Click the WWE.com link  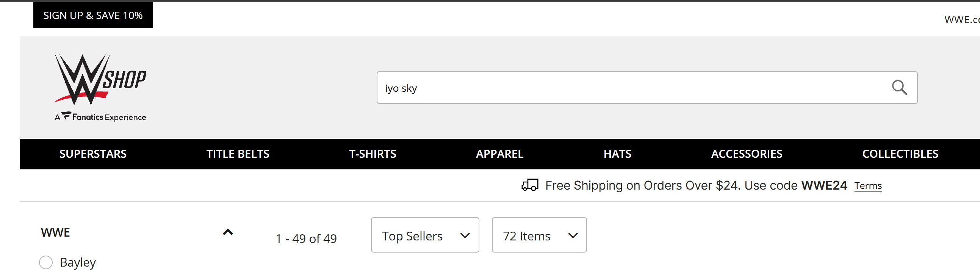point(961,20)
